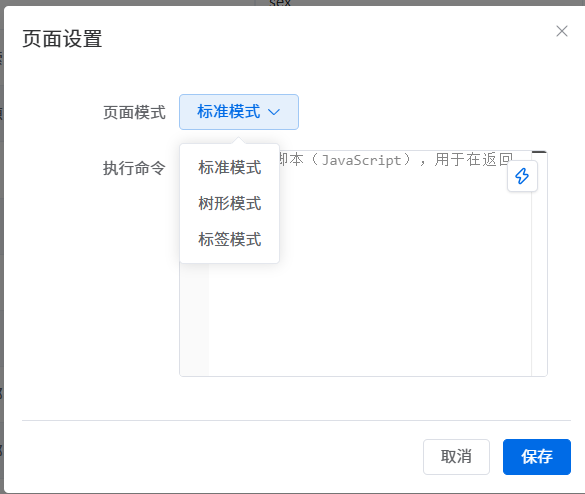Click the 保存 button
The height and width of the screenshot is (494, 585).
click(536, 457)
